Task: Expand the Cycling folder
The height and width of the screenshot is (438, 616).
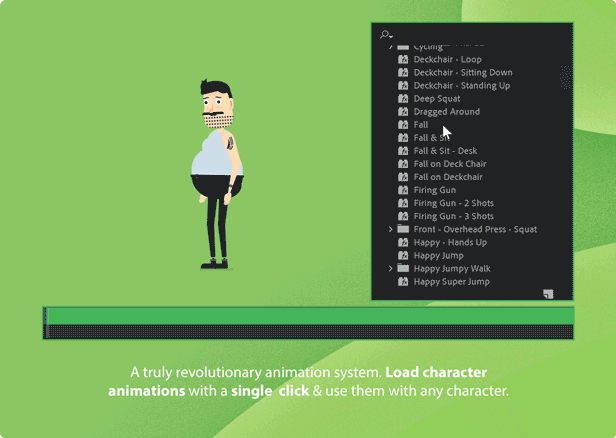Action: (390, 47)
